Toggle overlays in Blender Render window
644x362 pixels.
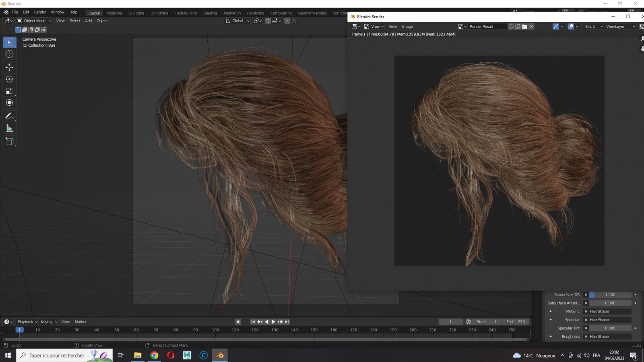[571, 27]
